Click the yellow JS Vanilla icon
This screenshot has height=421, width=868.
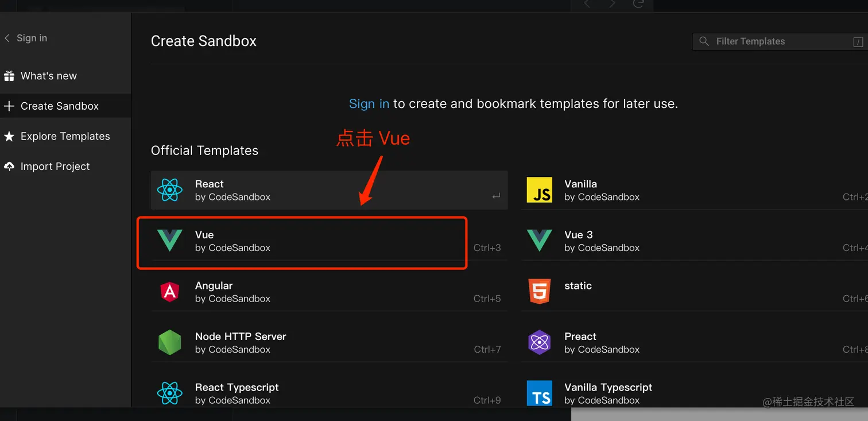539,190
